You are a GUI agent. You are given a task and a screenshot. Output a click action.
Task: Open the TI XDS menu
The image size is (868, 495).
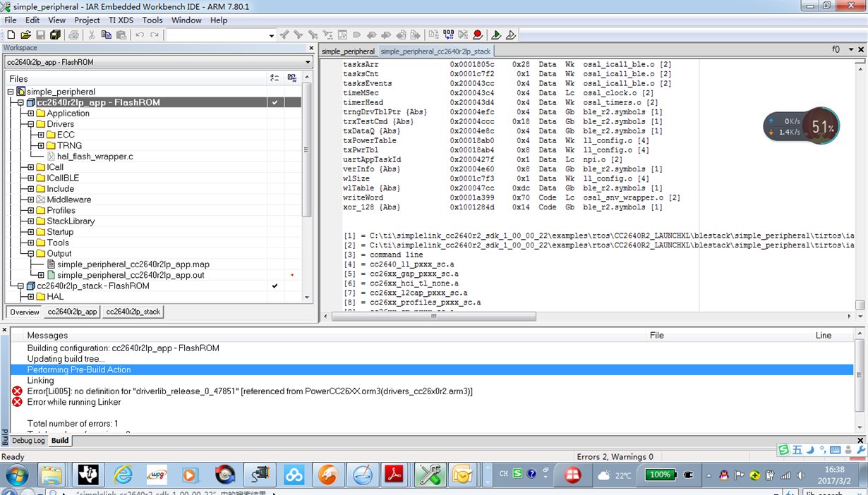pos(121,20)
